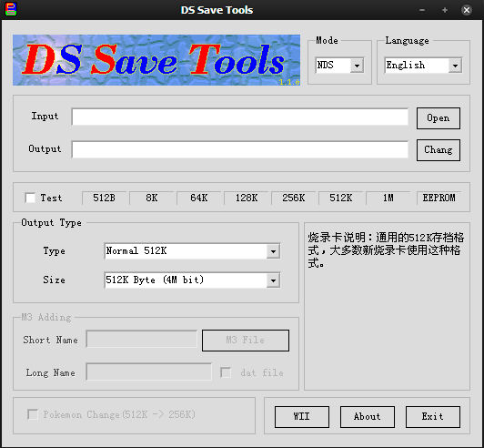Open the Mode dropdown showing NDS
Viewport: 484px width, 448px height.
(x=339, y=66)
